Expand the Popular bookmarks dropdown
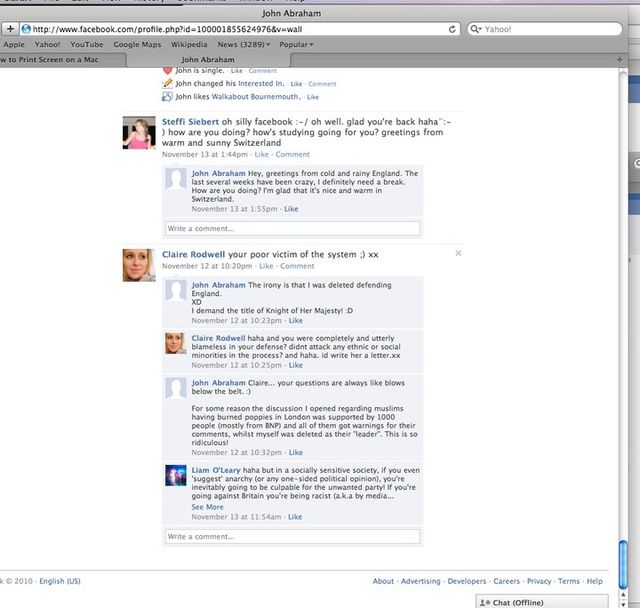The height and width of the screenshot is (608, 640). (295, 45)
